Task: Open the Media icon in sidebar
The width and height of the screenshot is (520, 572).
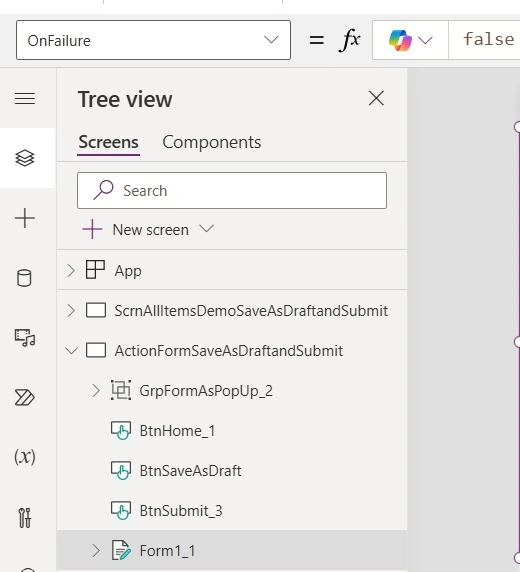Action: (x=25, y=338)
